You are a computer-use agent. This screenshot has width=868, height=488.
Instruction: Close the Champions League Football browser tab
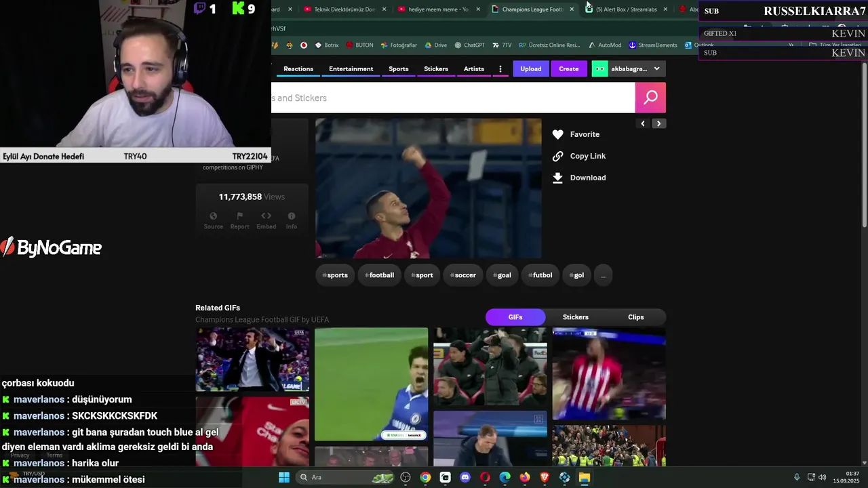click(572, 9)
